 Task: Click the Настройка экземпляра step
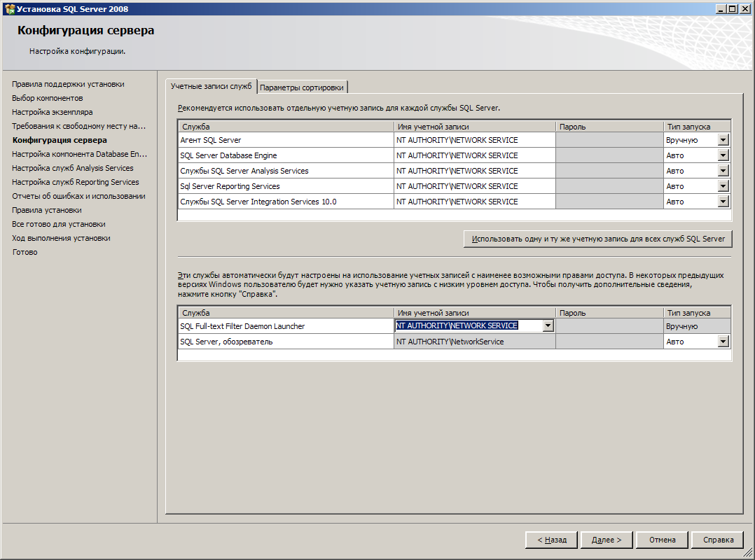click(52, 112)
